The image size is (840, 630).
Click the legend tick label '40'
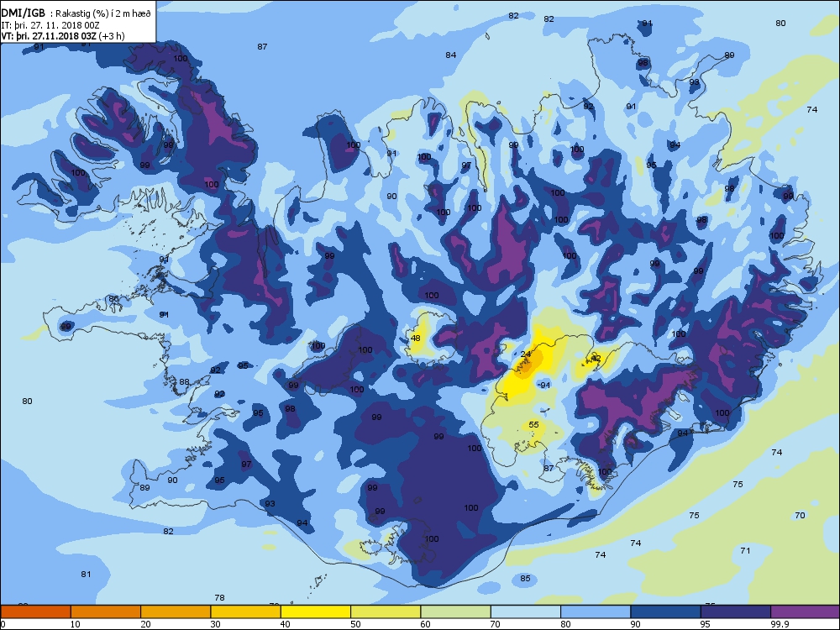pyautogui.click(x=285, y=623)
